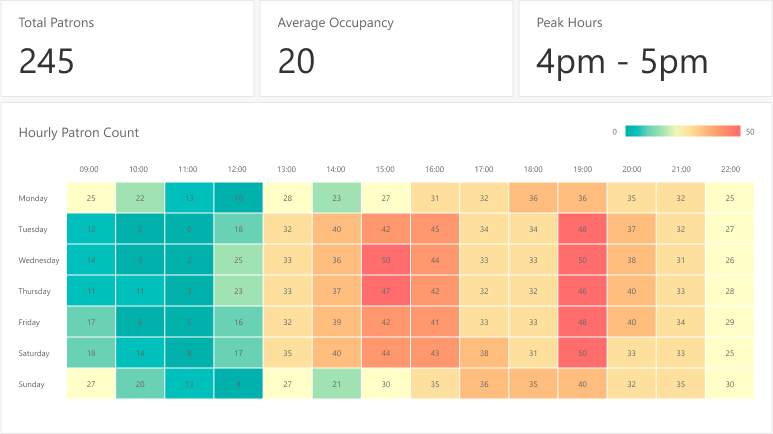Viewport: 773px width, 434px height.
Task: Select Thursday 12:00 cell showing 23
Action: [x=238, y=291]
